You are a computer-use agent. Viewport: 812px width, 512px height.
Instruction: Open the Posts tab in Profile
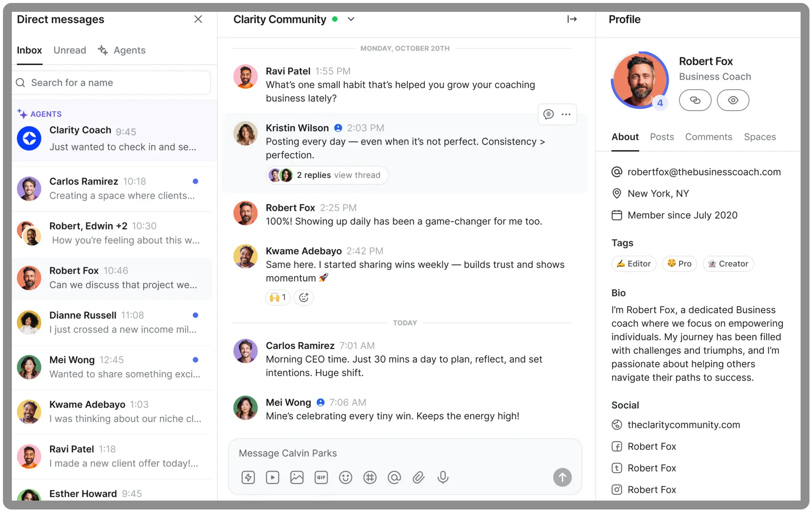pos(661,137)
